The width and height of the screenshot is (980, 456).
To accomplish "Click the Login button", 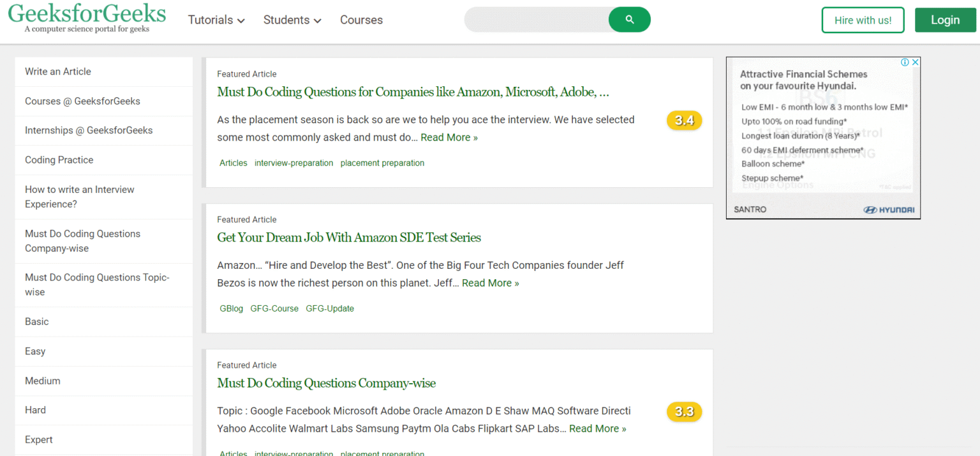I will pyautogui.click(x=945, y=20).
